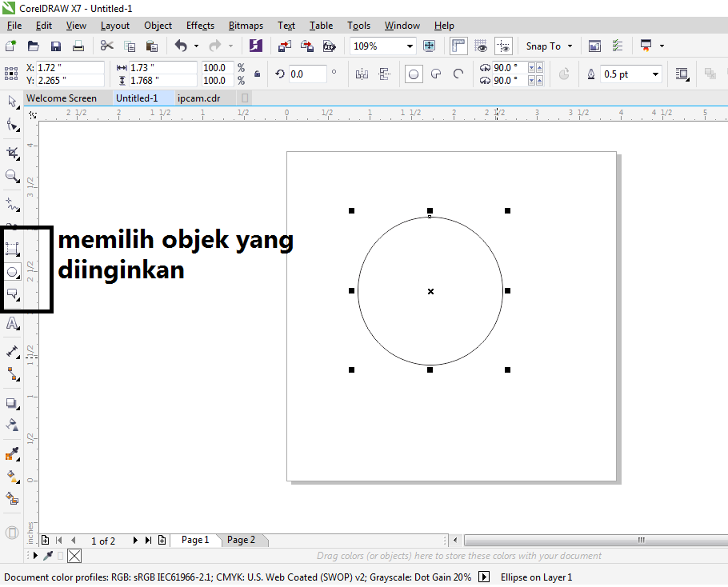728x587 pixels.
Task: Open the Bitmaps menu
Action: (x=246, y=26)
